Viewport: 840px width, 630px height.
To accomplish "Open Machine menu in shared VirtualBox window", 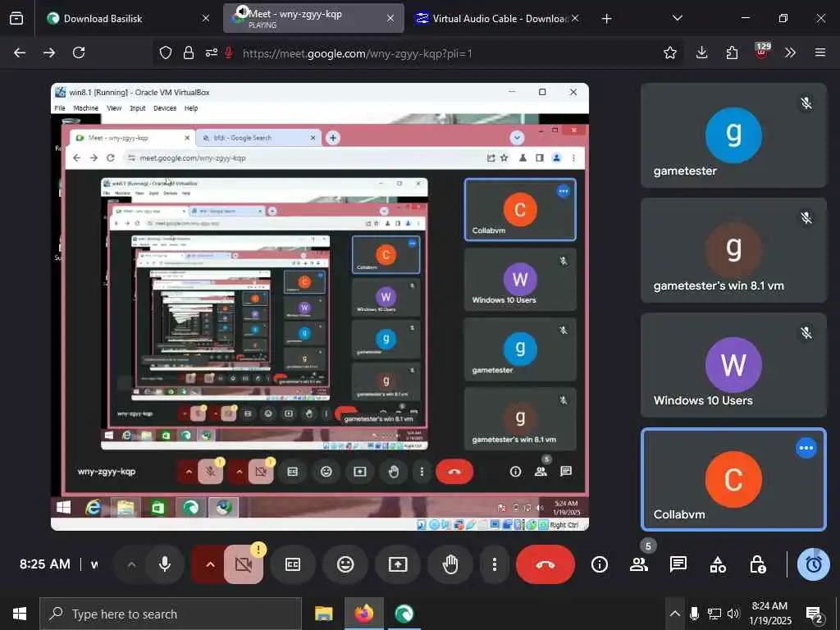I will (x=85, y=108).
